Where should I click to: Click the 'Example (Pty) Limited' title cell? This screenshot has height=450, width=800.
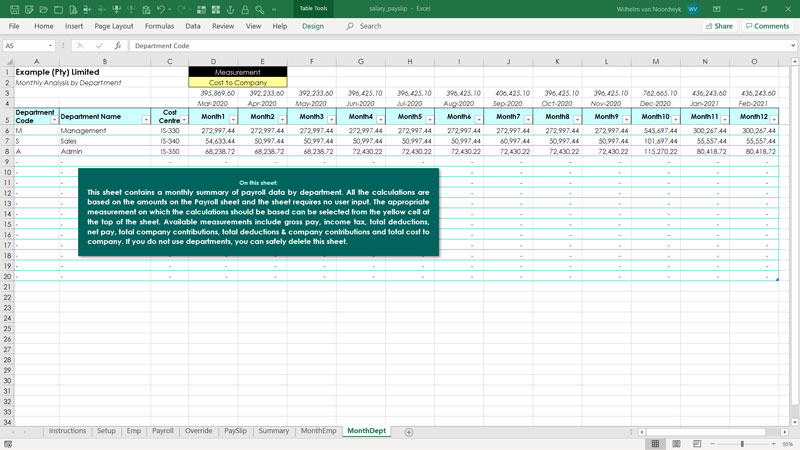coord(57,72)
